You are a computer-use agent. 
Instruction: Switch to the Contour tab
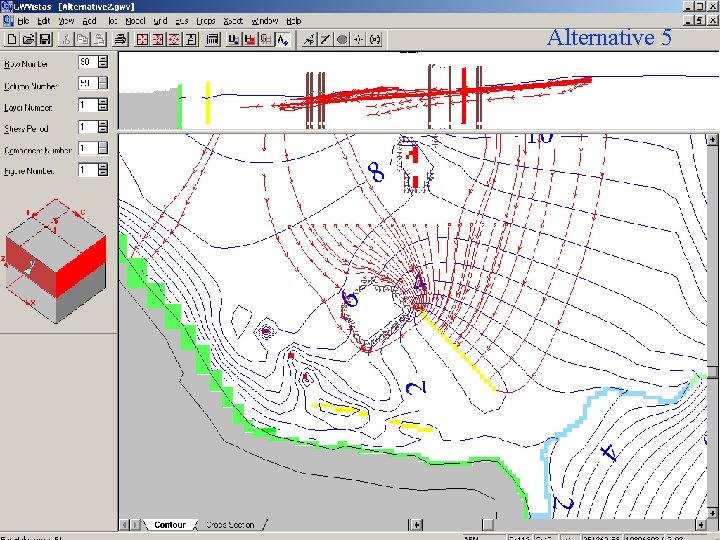[169, 524]
